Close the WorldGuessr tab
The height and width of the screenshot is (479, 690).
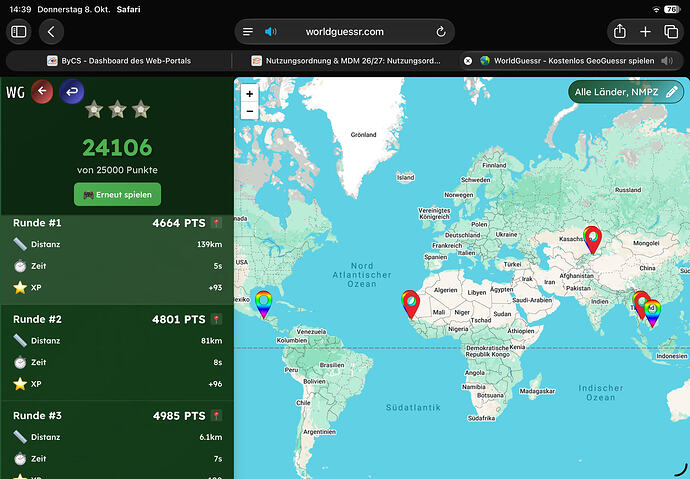[468, 61]
